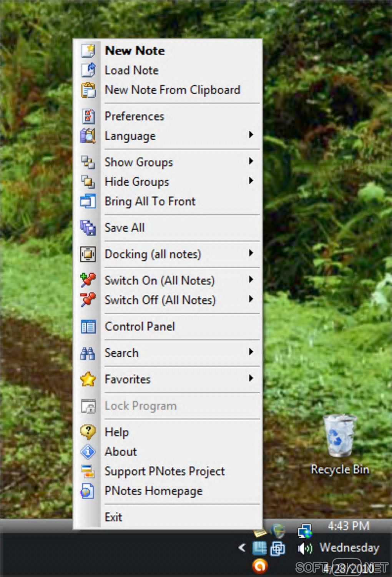
Task: Click the green pin Switch On icon
Action: (x=88, y=280)
